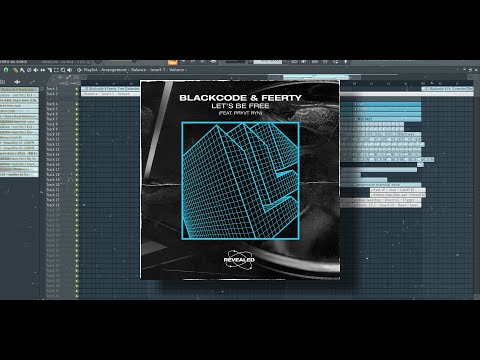
Task: Select the Track 12 header label
Action: 53,144
